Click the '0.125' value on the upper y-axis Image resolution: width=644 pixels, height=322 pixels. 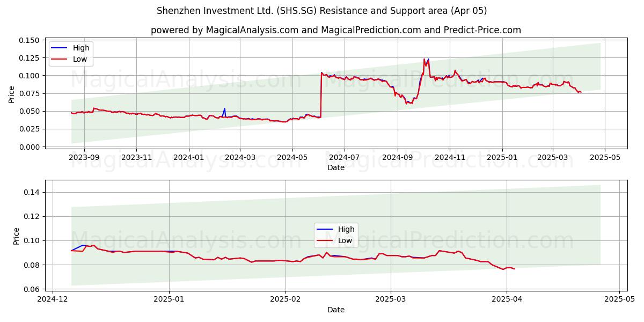click(30, 58)
